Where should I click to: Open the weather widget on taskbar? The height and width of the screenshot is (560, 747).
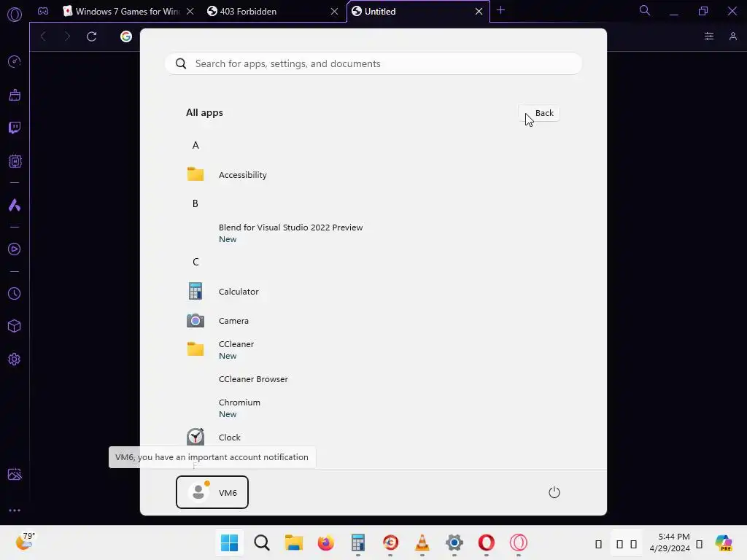(25, 542)
